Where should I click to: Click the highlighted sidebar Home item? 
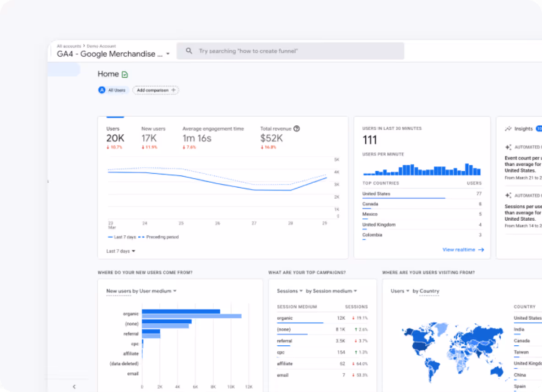pos(64,70)
